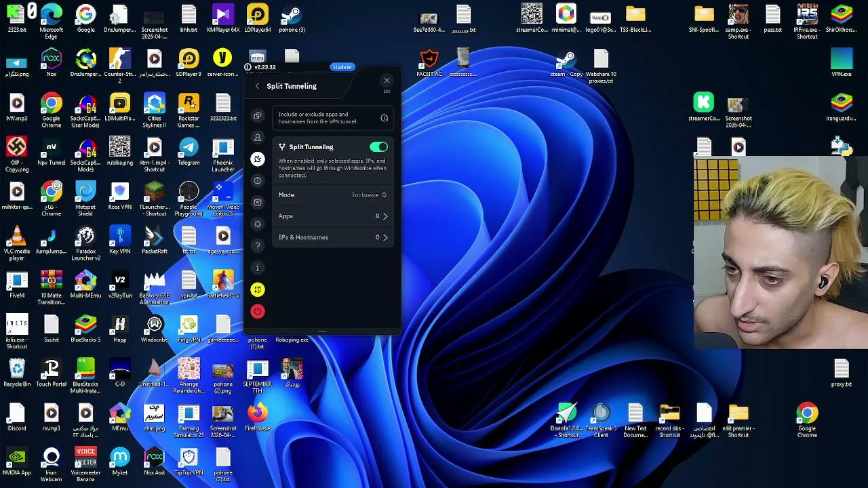Select Phoenix Launcher desktop icon

223,155
